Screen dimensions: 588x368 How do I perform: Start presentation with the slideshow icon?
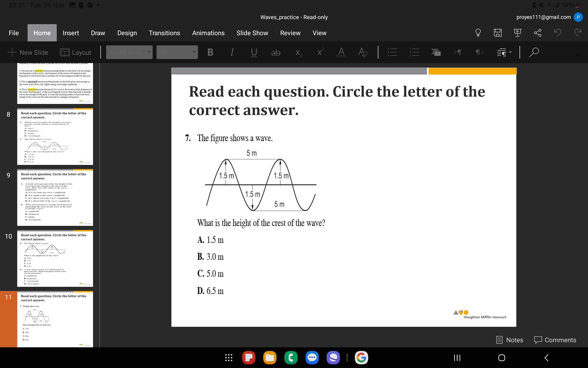point(517,33)
